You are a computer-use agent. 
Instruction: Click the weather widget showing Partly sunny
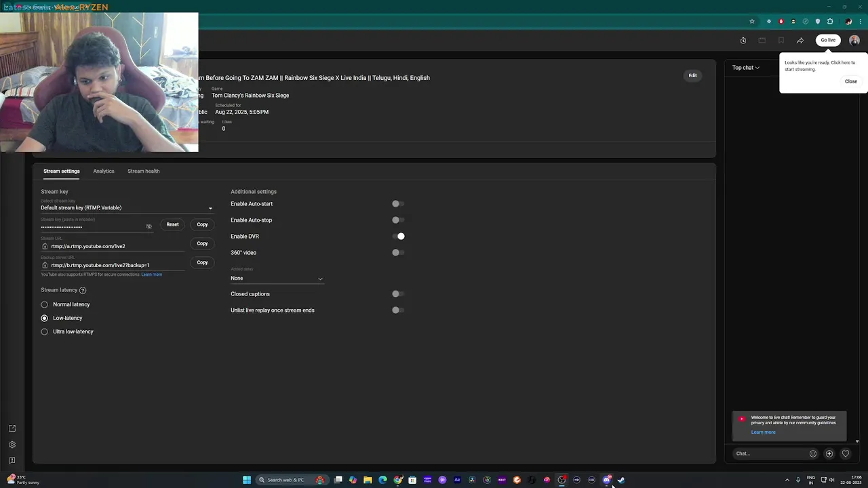(23, 480)
